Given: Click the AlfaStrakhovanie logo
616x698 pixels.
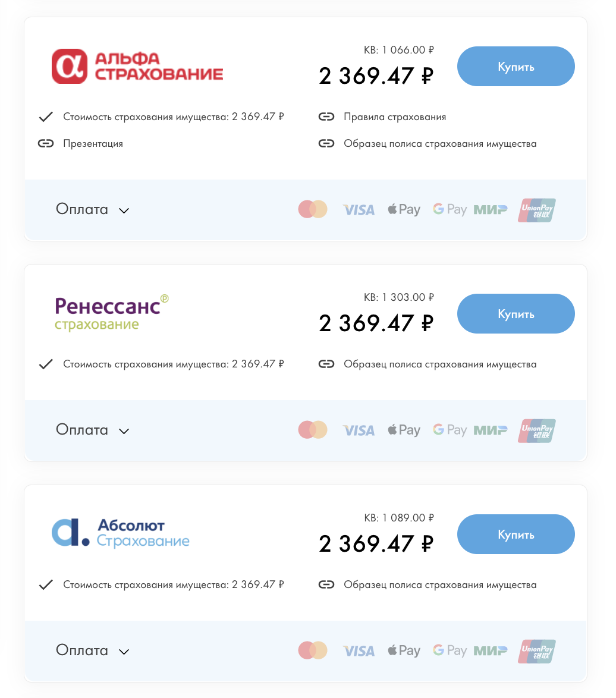Looking at the screenshot, I should [137, 67].
